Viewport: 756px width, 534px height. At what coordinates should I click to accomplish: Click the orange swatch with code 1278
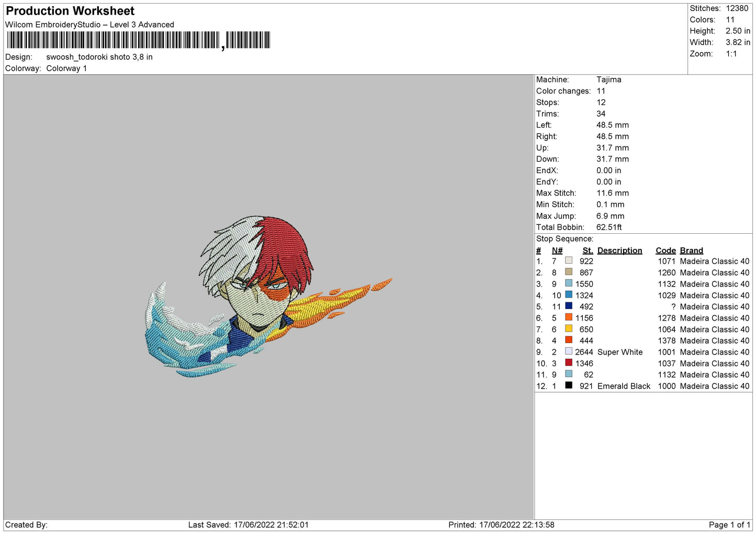569,317
